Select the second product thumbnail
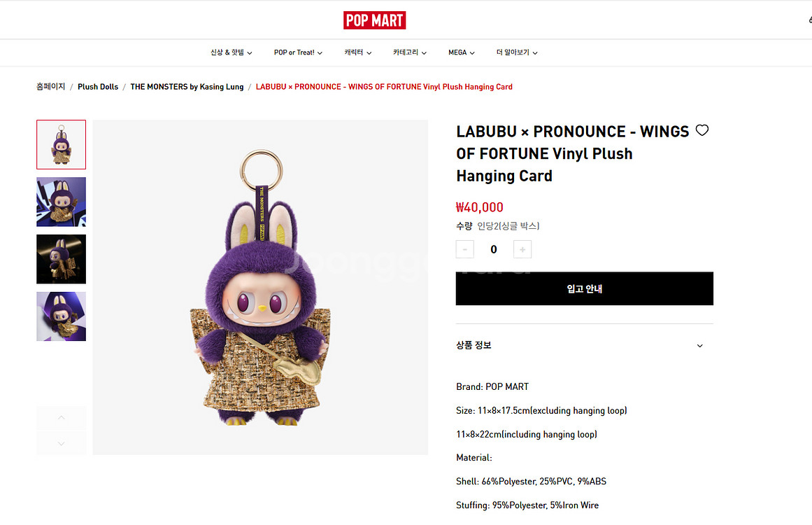 click(x=61, y=202)
